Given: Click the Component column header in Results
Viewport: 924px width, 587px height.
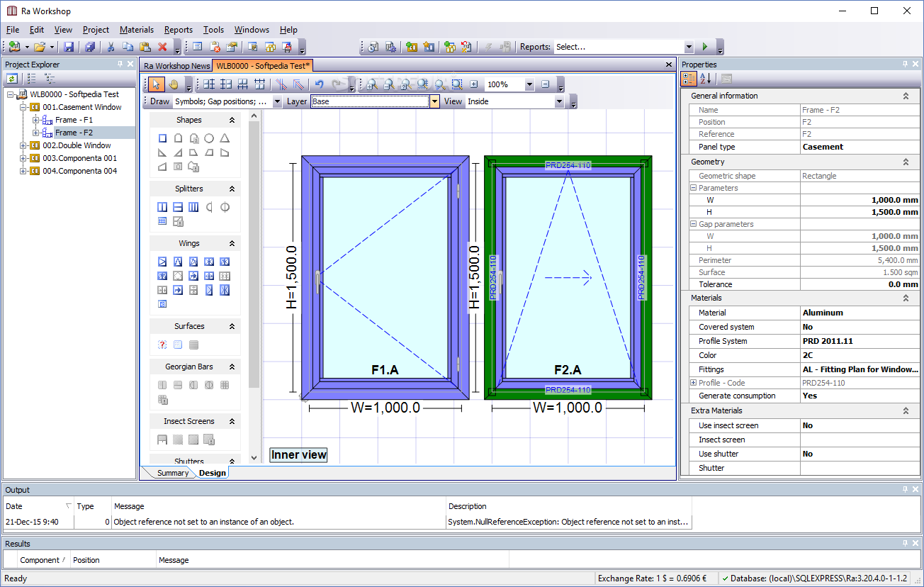Looking at the screenshot, I should tap(43, 560).
